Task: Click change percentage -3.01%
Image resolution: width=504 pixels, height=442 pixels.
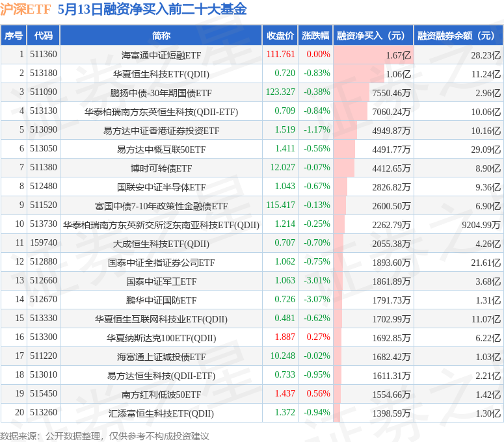Action: 317,280
